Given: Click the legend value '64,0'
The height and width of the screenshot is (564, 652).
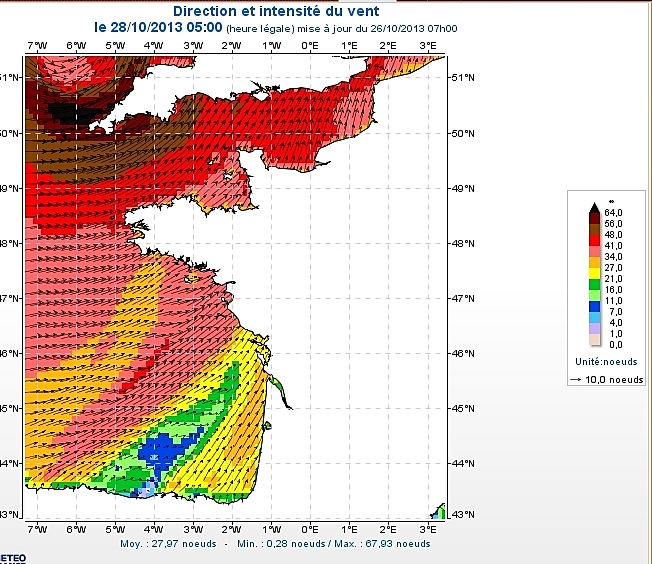Looking at the screenshot, I should 613,213.
